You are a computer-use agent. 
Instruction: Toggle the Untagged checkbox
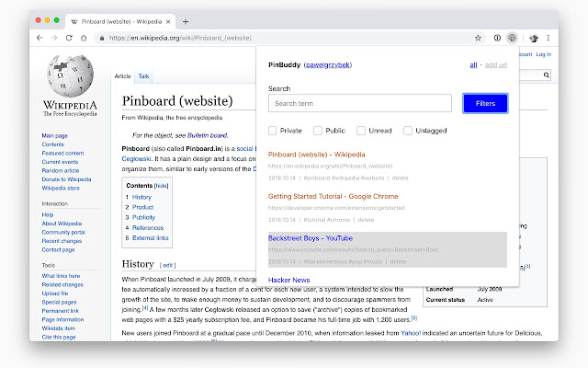click(x=408, y=131)
